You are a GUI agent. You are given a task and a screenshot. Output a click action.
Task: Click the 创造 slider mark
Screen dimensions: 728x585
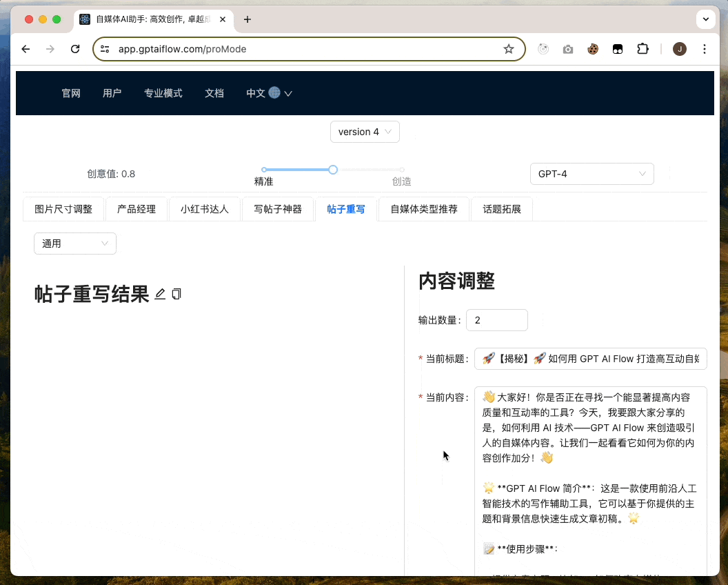402,181
